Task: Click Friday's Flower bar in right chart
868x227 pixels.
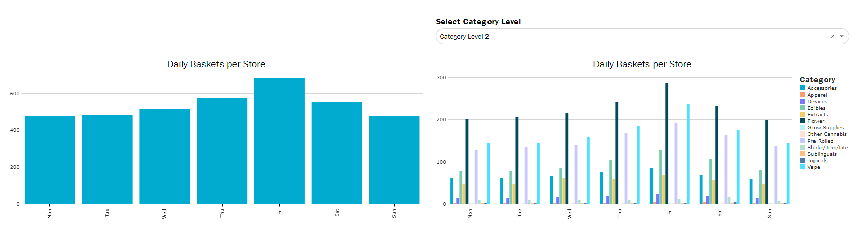Action: (667, 144)
